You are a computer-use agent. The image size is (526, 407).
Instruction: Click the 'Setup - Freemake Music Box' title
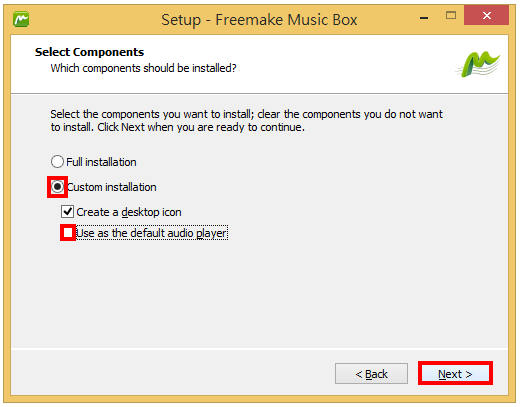click(259, 20)
